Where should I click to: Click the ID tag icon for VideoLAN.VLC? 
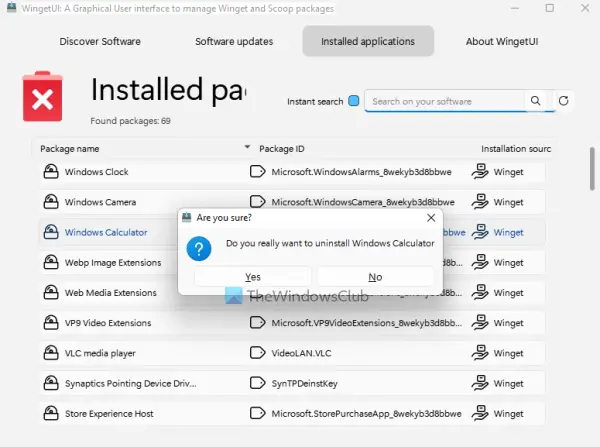258,353
